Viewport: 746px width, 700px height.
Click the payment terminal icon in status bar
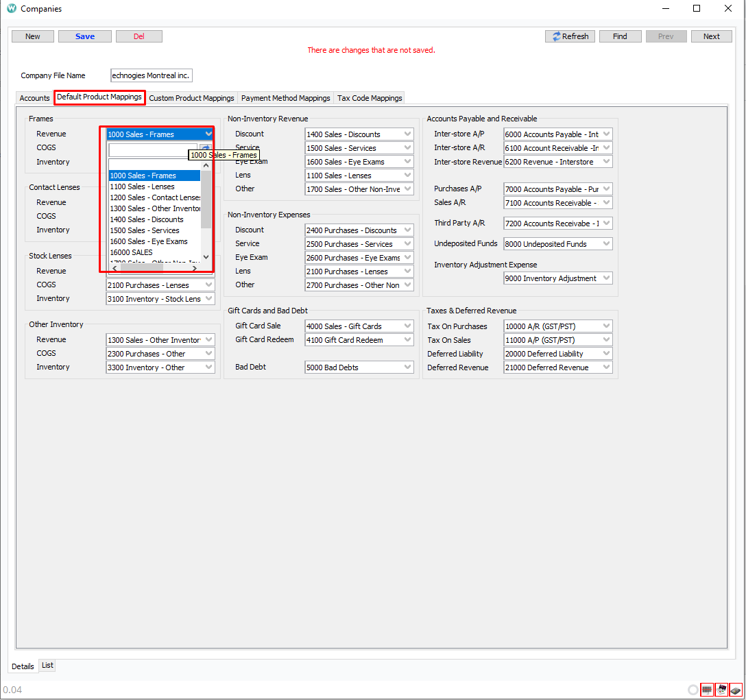[x=736, y=690]
